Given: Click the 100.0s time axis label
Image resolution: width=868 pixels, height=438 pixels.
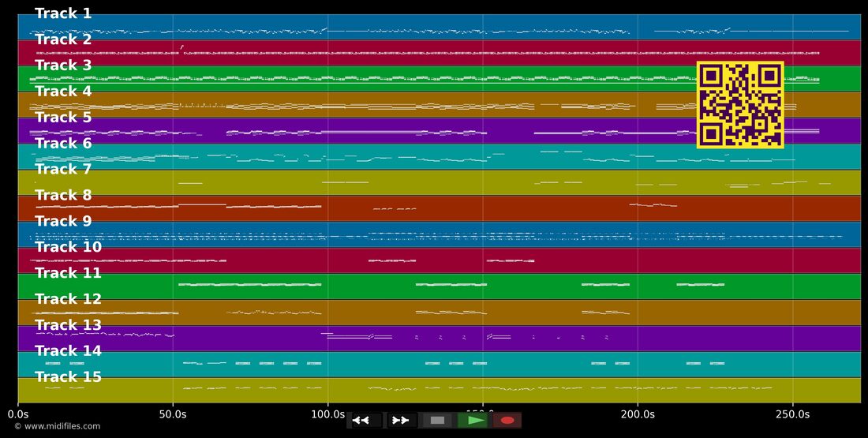Looking at the screenshot, I should pyautogui.click(x=327, y=414).
